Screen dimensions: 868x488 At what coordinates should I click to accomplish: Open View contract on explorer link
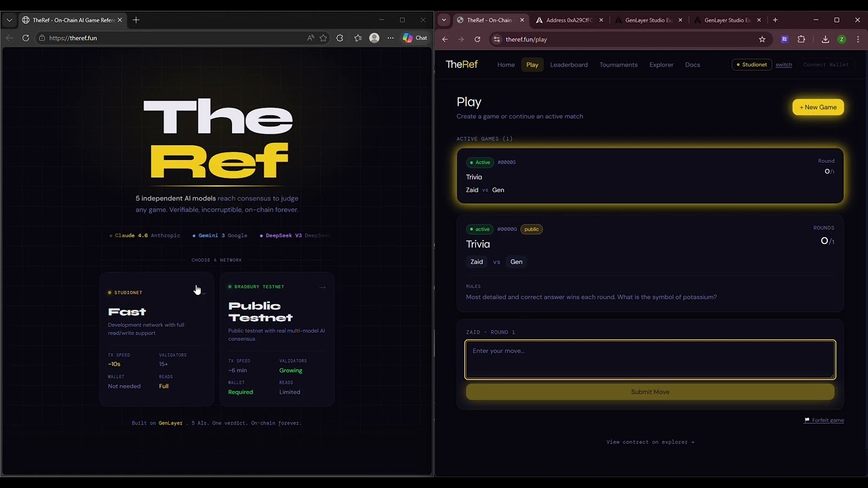tap(650, 442)
